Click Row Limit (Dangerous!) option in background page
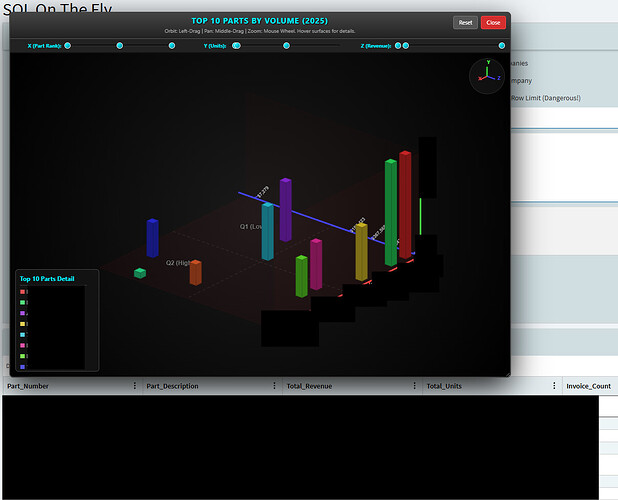Image resolution: width=618 pixels, height=500 pixels. 545,98
